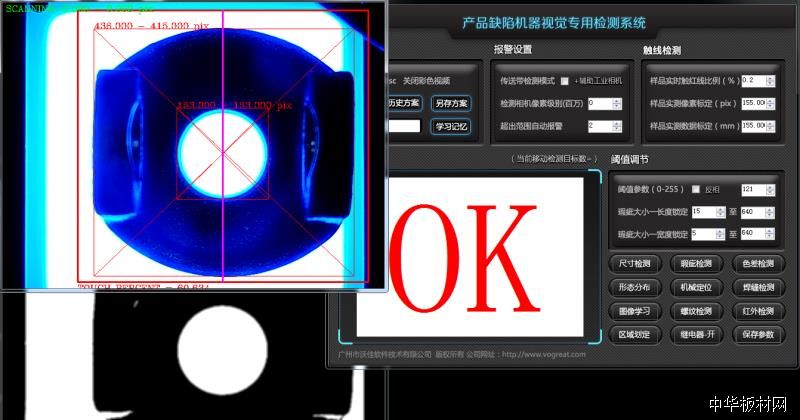Click the 学习记忆 button
The width and height of the screenshot is (800, 420).
[x=451, y=126]
